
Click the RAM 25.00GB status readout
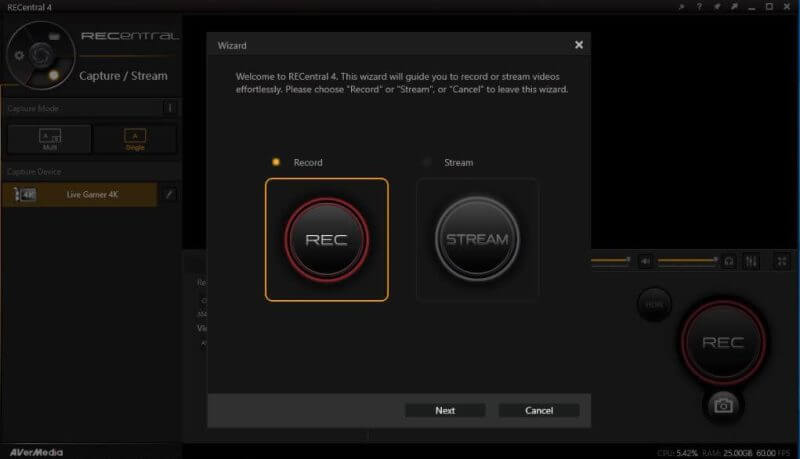(727, 453)
